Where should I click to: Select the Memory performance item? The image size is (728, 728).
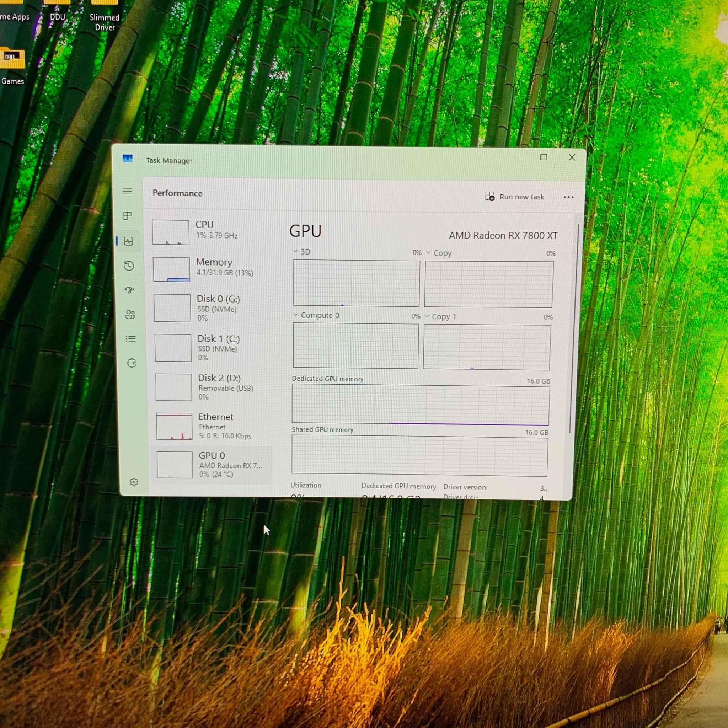[x=211, y=269]
